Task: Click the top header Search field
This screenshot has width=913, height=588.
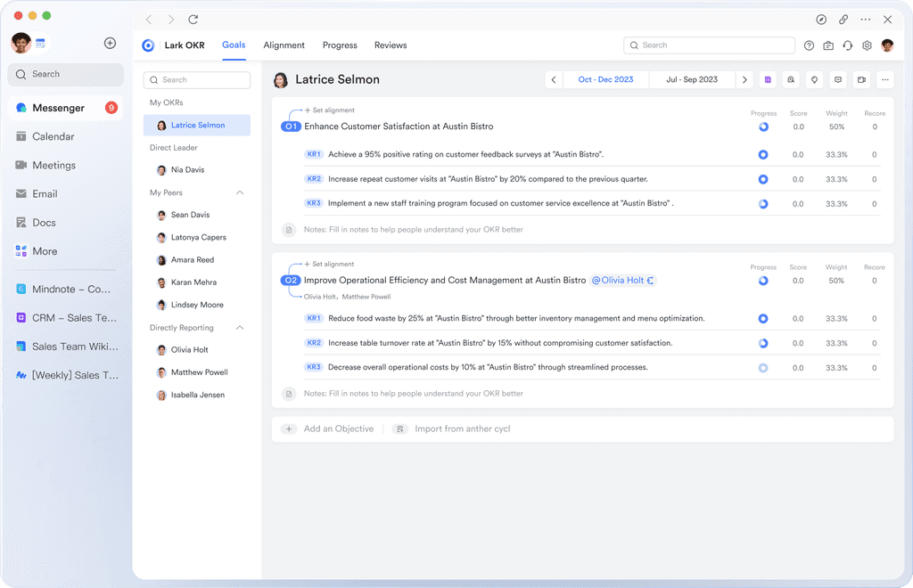Action: click(709, 45)
